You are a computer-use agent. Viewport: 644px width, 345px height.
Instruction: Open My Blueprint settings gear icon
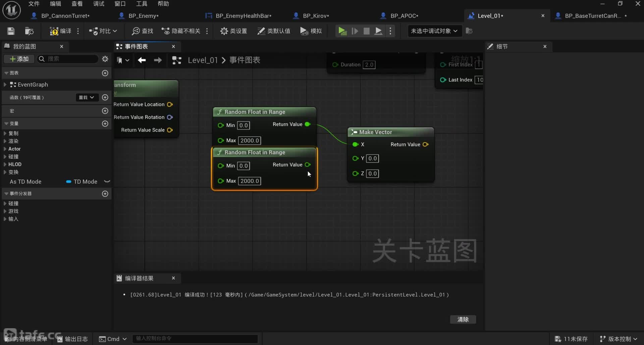(x=105, y=59)
